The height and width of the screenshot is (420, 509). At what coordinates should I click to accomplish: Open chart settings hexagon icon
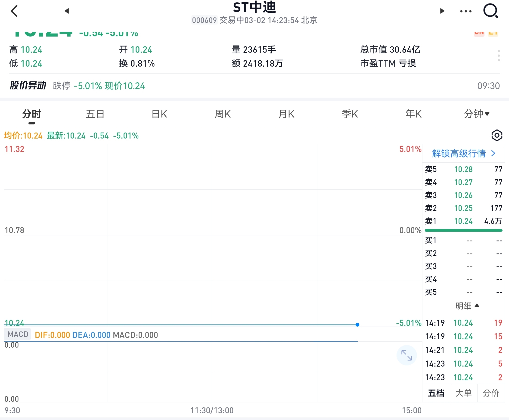(x=497, y=135)
